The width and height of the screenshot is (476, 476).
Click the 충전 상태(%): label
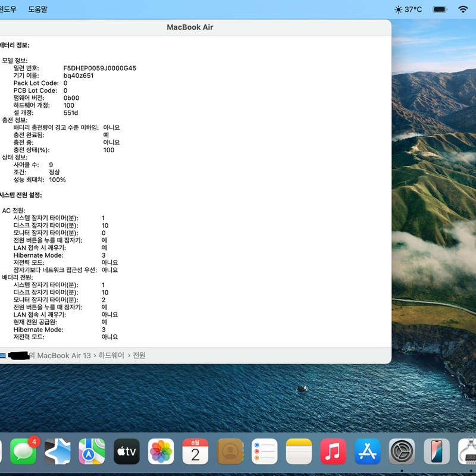(x=32, y=150)
